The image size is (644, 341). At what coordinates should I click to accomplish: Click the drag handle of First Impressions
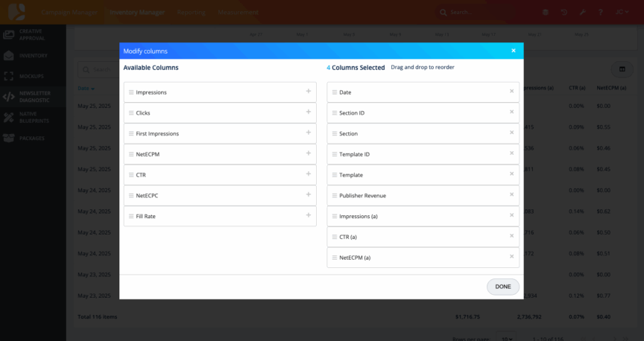click(131, 134)
